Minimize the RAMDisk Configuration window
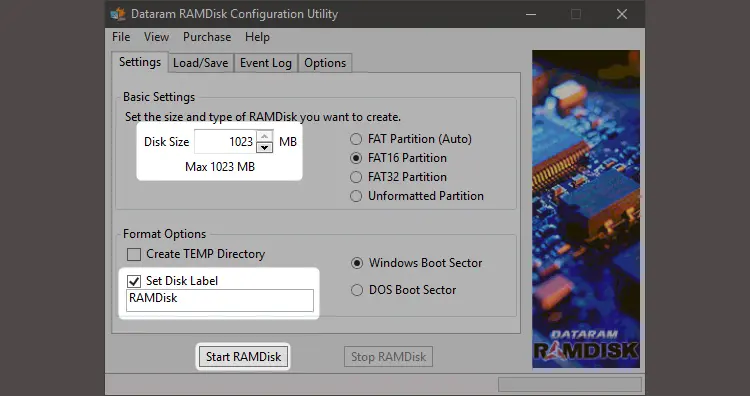The width and height of the screenshot is (750, 396). (531, 14)
